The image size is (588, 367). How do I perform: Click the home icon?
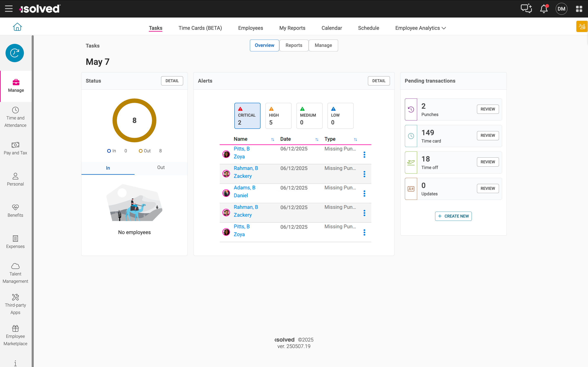pos(17,27)
